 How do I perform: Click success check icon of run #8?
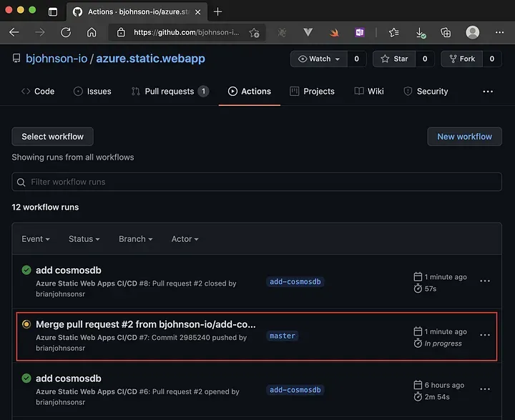26,270
